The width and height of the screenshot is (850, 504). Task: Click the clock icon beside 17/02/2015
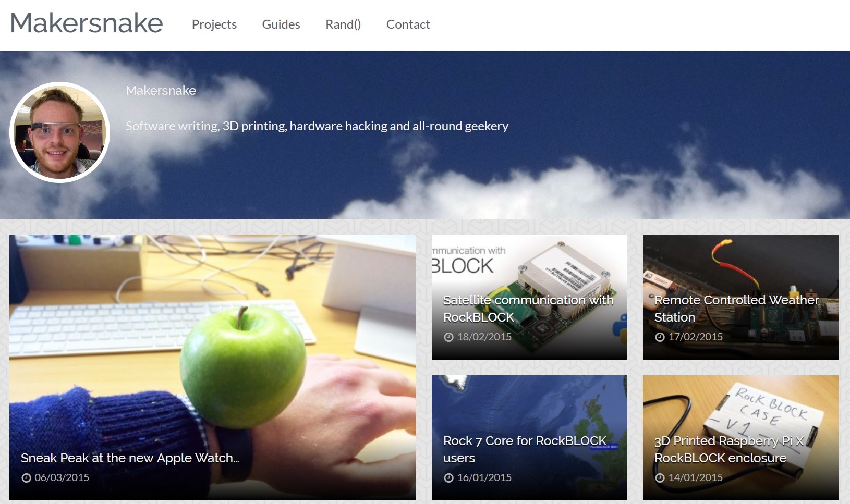point(660,337)
